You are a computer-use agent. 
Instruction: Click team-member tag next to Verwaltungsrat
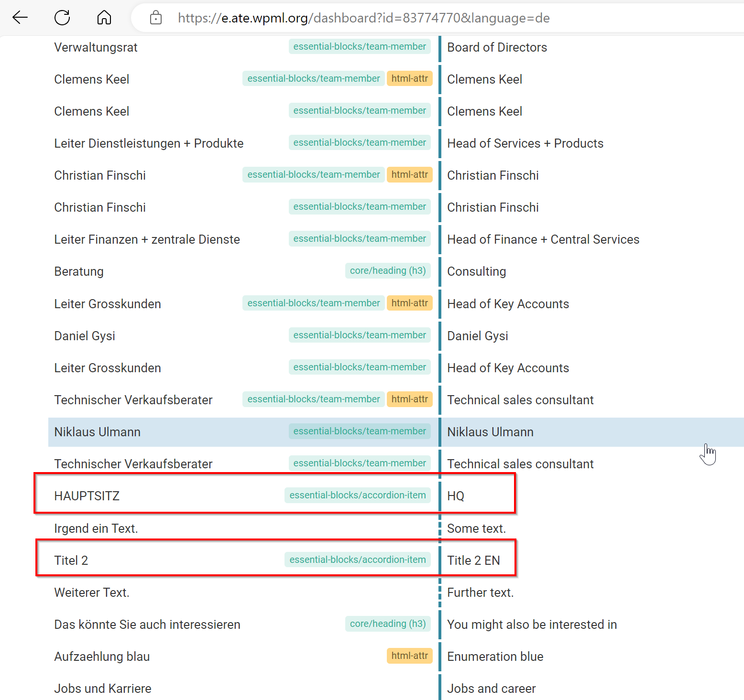(359, 47)
